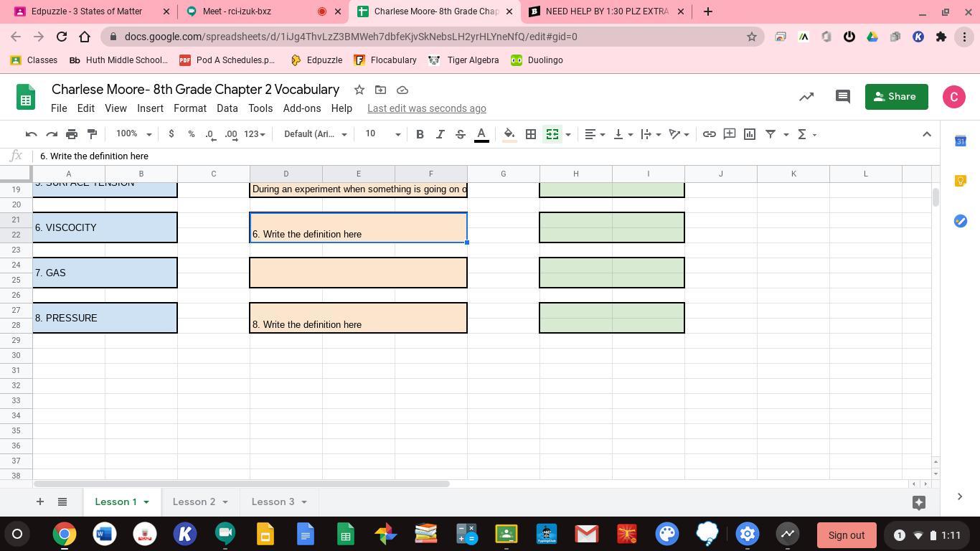This screenshot has height=551, width=980.
Task: Select the Paint format tool
Action: click(x=92, y=134)
